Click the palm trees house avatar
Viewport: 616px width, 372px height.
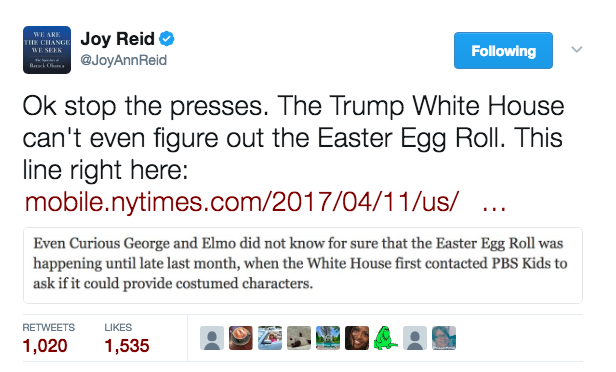coord(328,338)
